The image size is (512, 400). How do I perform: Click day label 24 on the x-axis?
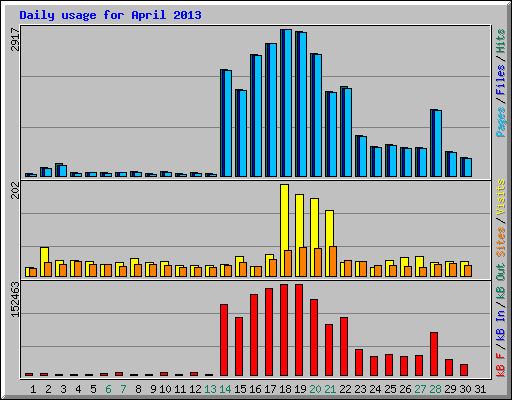[x=375, y=389]
